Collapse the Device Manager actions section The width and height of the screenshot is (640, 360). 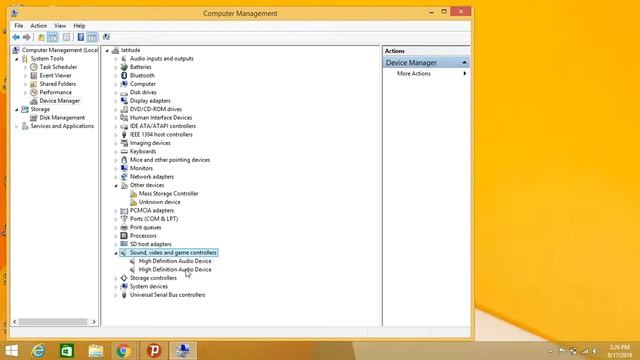(464, 62)
